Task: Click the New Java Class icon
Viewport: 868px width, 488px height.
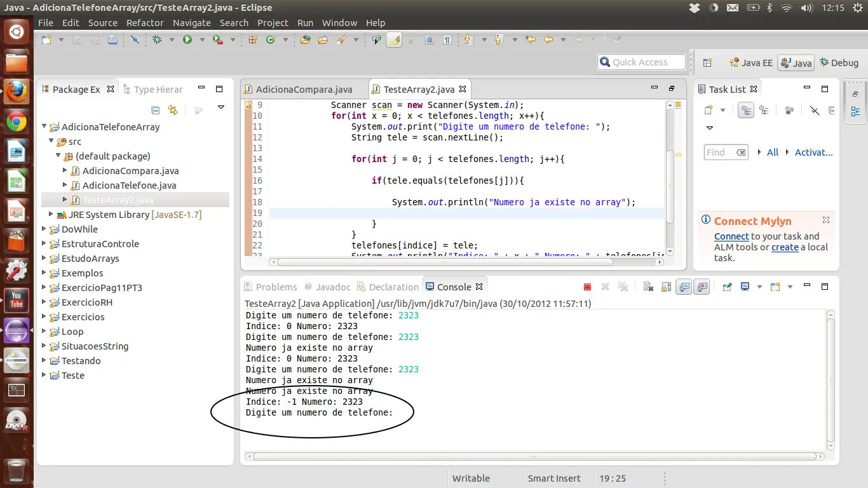Action: coord(271,39)
